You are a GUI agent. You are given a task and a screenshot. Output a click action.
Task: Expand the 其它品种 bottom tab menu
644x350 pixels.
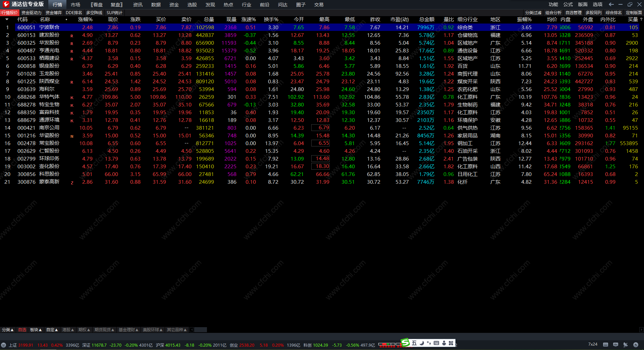[x=177, y=330]
